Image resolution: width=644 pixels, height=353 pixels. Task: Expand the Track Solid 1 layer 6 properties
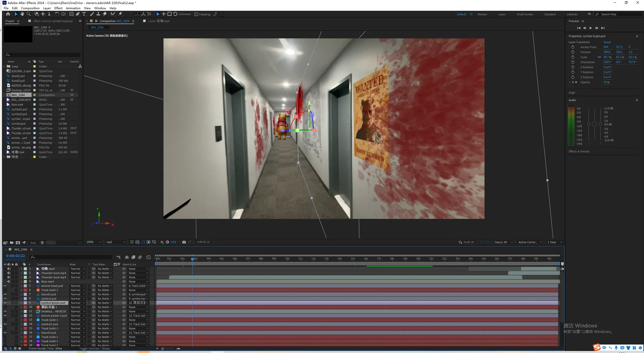tap(21, 290)
